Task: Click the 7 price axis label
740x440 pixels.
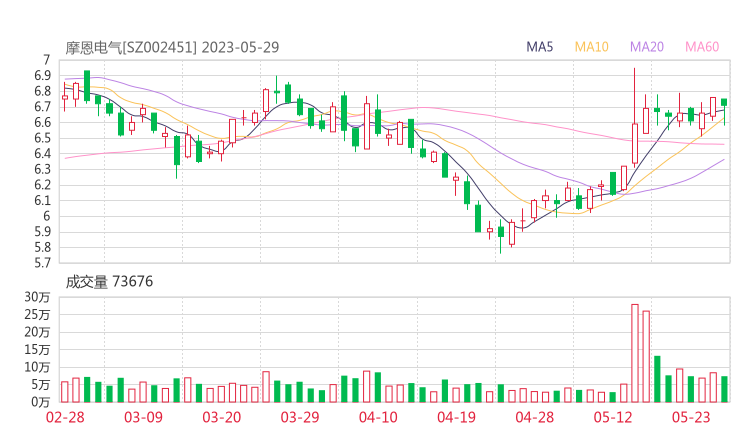Action: [x=46, y=60]
